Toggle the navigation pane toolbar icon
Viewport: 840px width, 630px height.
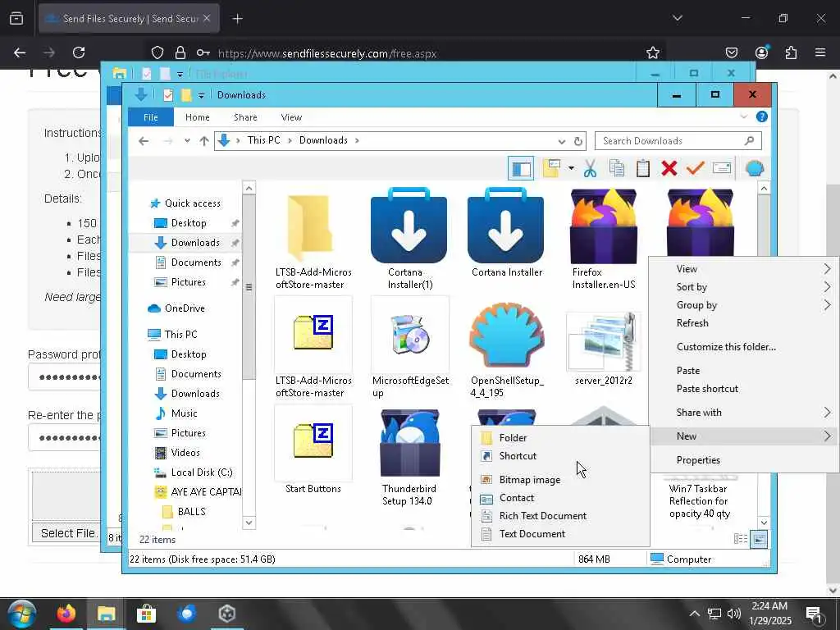[x=521, y=169]
